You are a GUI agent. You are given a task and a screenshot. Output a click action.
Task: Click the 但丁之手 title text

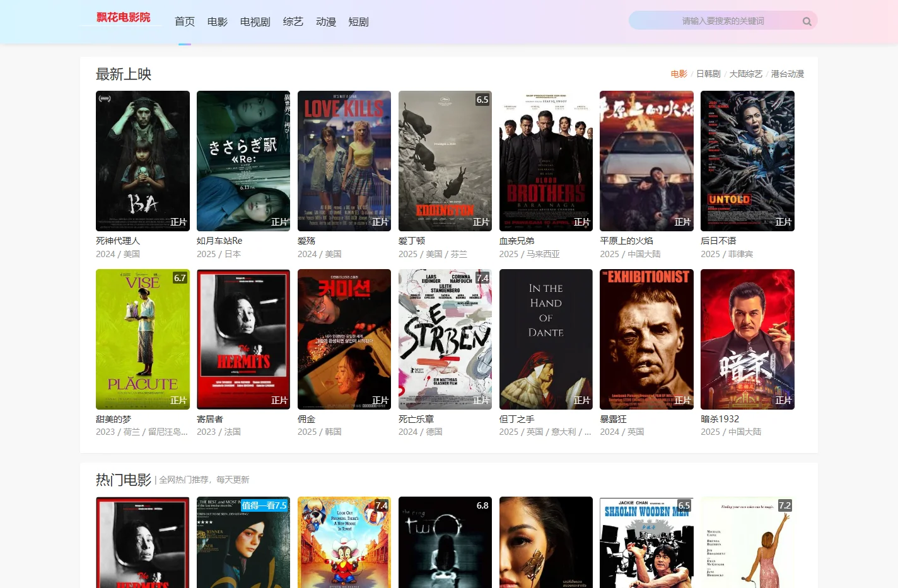[x=517, y=419]
